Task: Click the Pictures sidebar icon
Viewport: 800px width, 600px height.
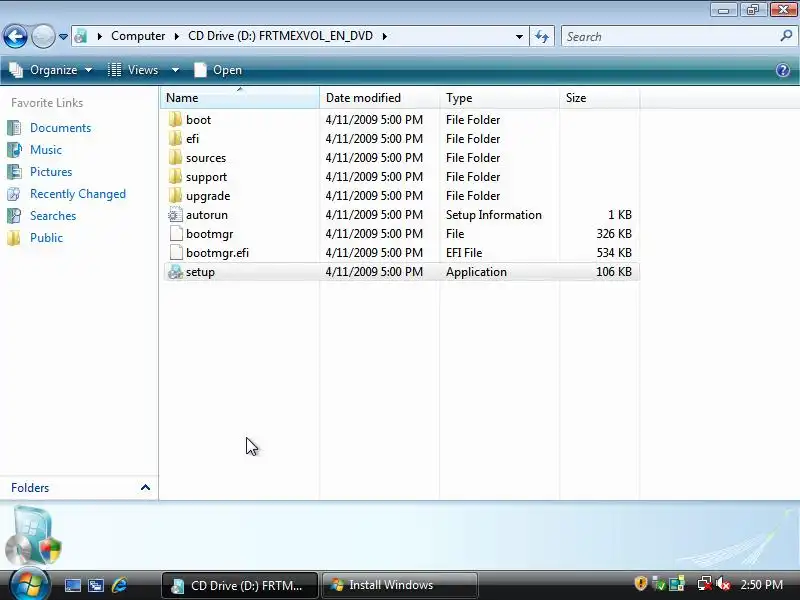Action: (14, 172)
